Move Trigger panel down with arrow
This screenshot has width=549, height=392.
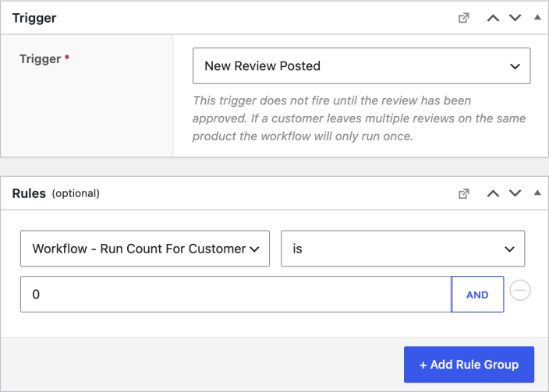point(515,18)
